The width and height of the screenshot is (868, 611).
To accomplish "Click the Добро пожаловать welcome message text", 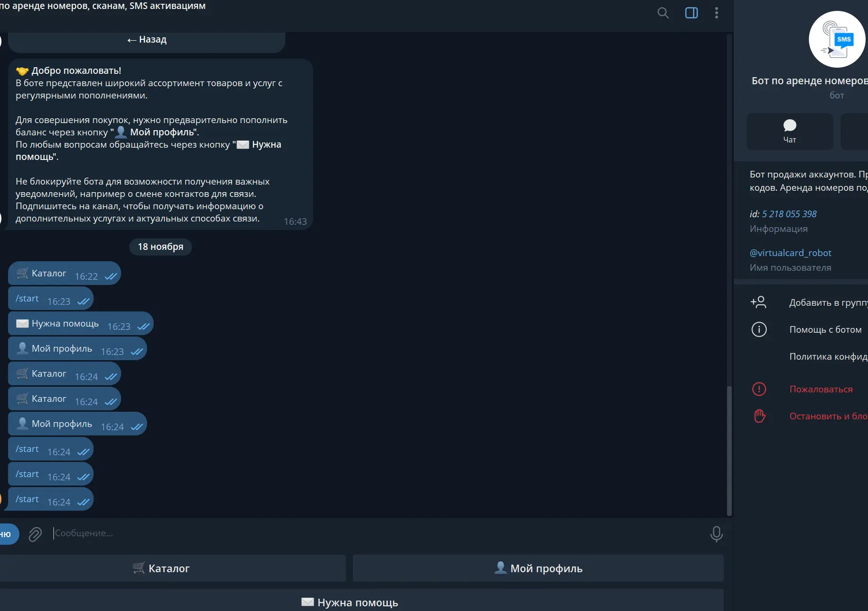I will click(x=160, y=144).
